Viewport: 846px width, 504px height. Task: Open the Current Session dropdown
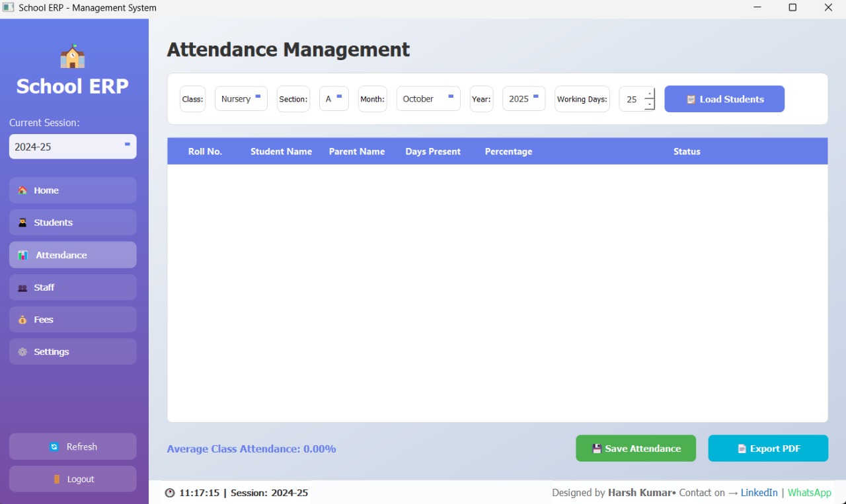click(73, 147)
